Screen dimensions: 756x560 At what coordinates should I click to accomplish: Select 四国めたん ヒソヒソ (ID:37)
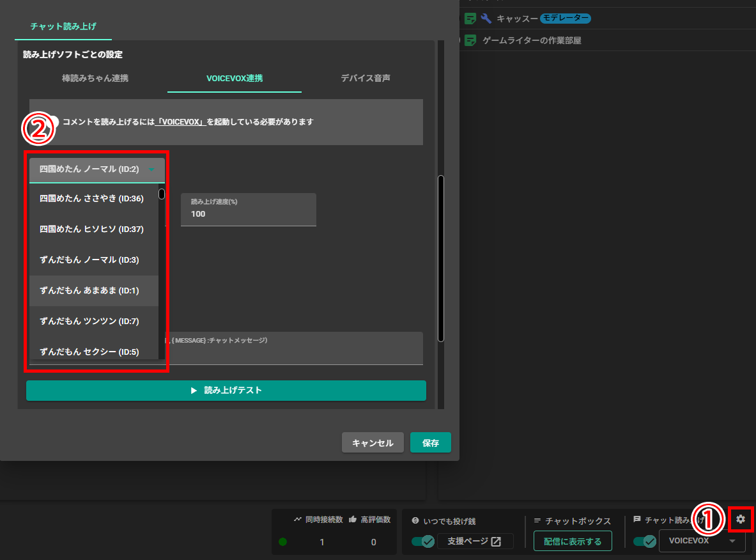(x=93, y=229)
